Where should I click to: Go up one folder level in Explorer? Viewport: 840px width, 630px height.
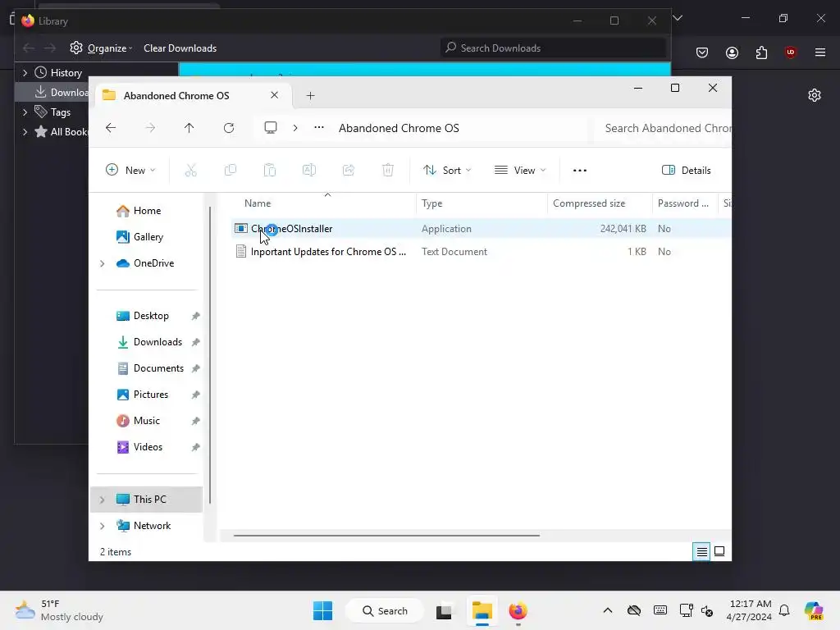click(x=189, y=128)
